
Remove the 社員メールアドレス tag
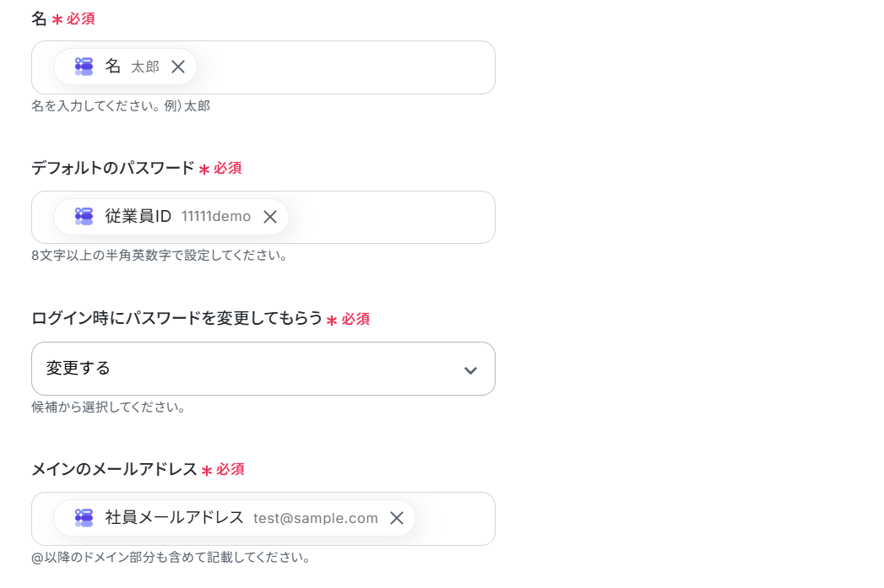(397, 518)
